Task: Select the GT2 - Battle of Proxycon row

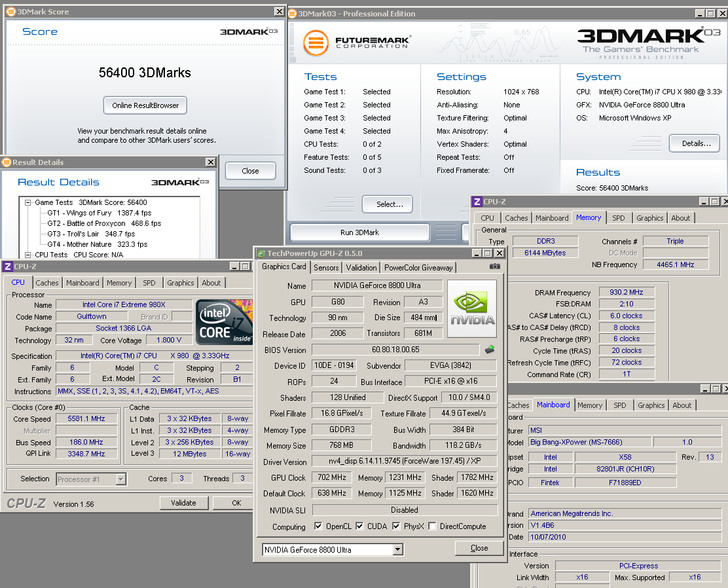Action: click(104, 223)
